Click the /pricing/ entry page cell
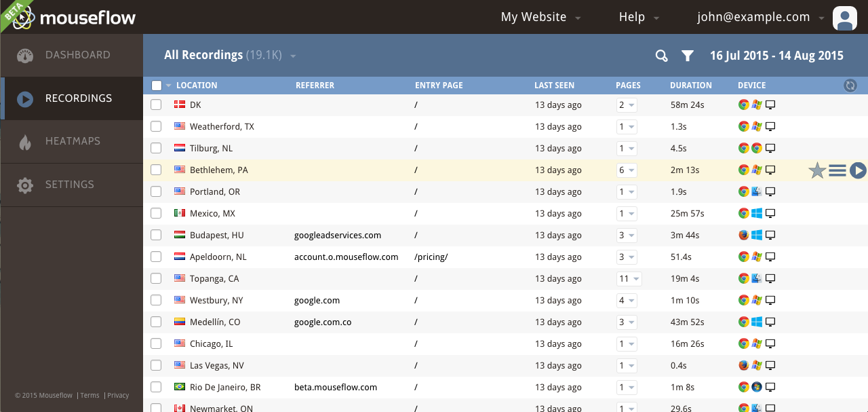The height and width of the screenshot is (412, 868). [431, 257]
